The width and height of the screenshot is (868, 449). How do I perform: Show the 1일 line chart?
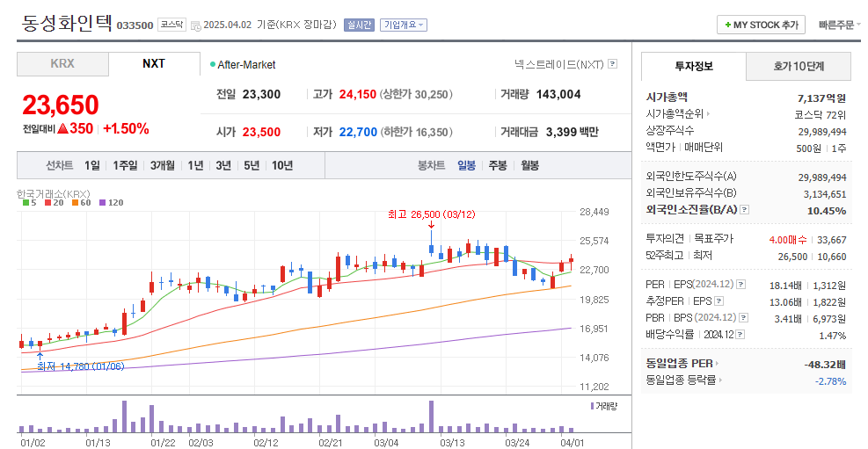click(x=92, y=165)
